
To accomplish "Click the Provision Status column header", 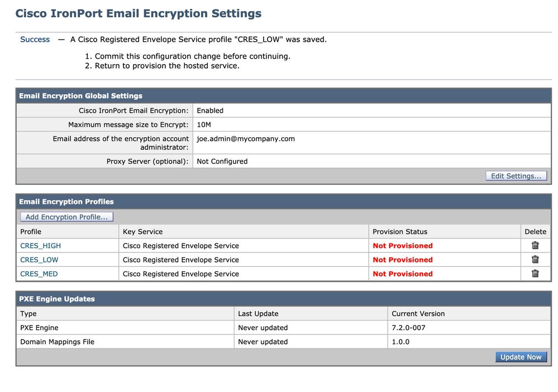I will [400, 232].
